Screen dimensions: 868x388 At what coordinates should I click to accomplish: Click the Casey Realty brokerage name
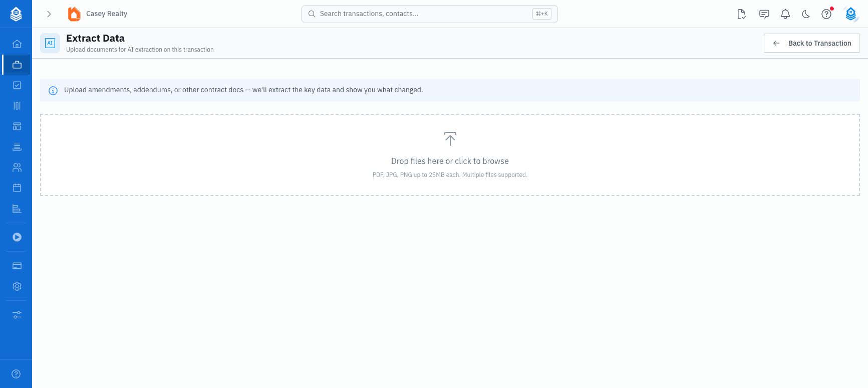click(x=107, y=14)
